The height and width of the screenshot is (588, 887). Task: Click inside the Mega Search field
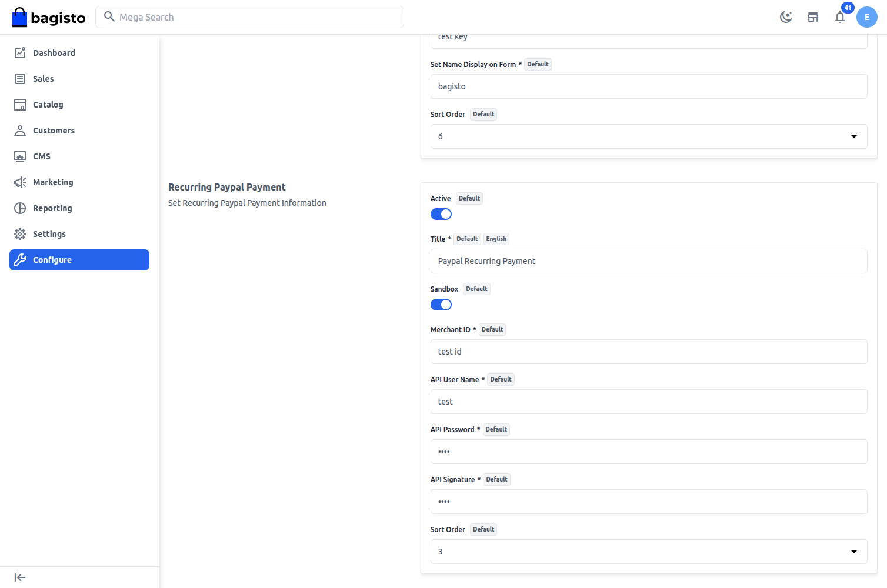tap(249, 17)
